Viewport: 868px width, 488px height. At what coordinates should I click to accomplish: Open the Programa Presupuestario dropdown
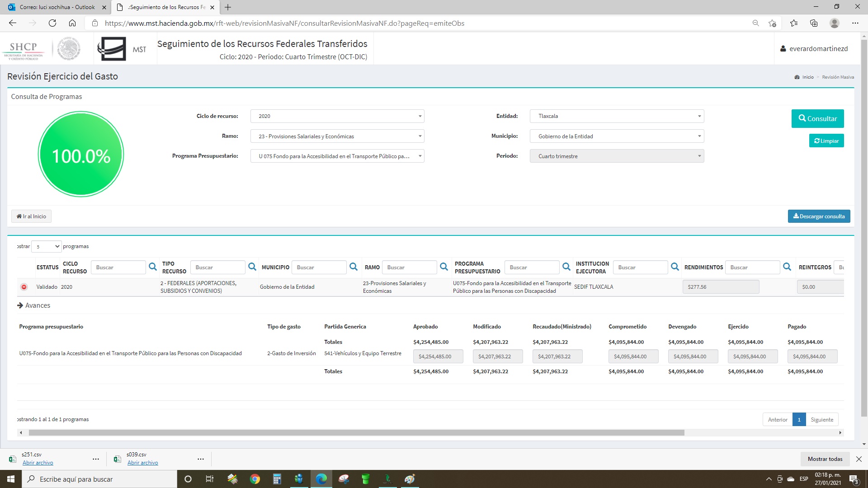coord(337,156)
